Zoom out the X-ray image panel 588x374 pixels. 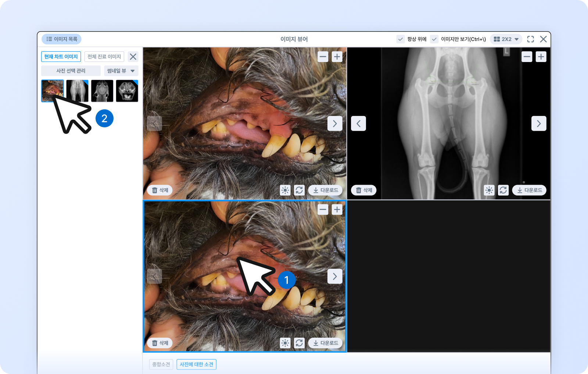pyautogui.click(x=527, y=57)
